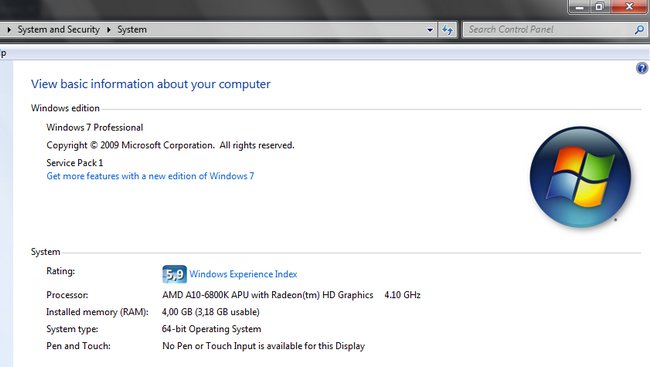
Task: Click the Windows 7 logo orb
Action: [580, 177]
